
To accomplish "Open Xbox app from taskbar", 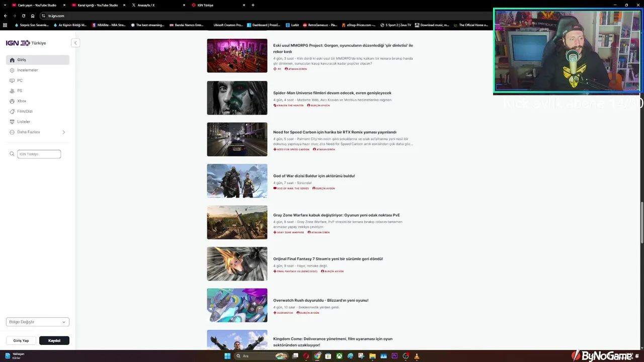I will (x=340, y=356).
